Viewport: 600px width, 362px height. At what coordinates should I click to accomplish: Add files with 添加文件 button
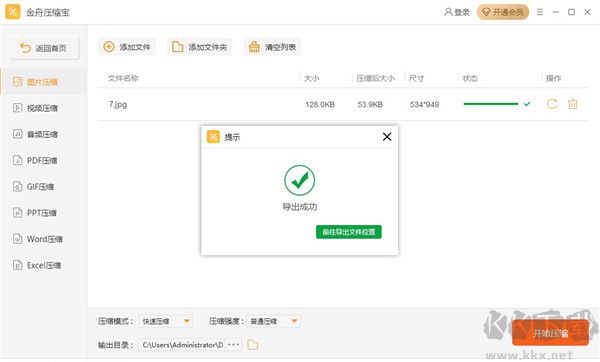click(x=127, y=47)
